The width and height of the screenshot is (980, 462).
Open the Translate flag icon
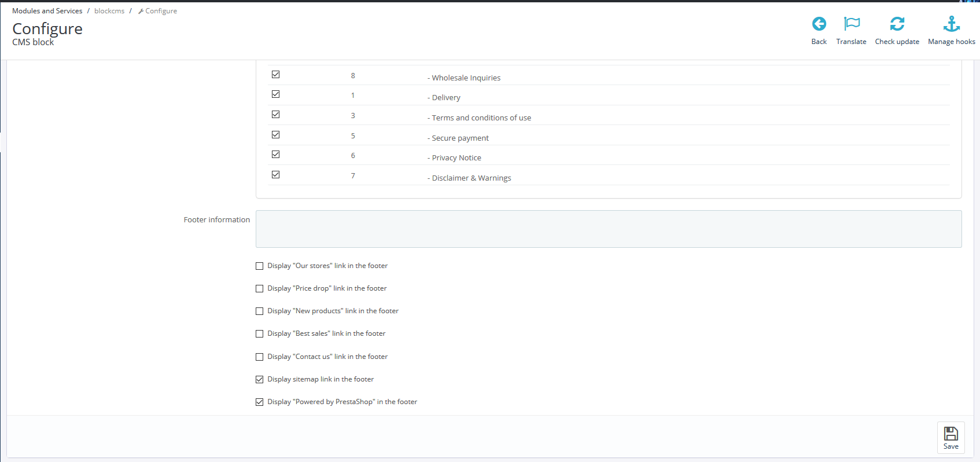coord(851,24)
